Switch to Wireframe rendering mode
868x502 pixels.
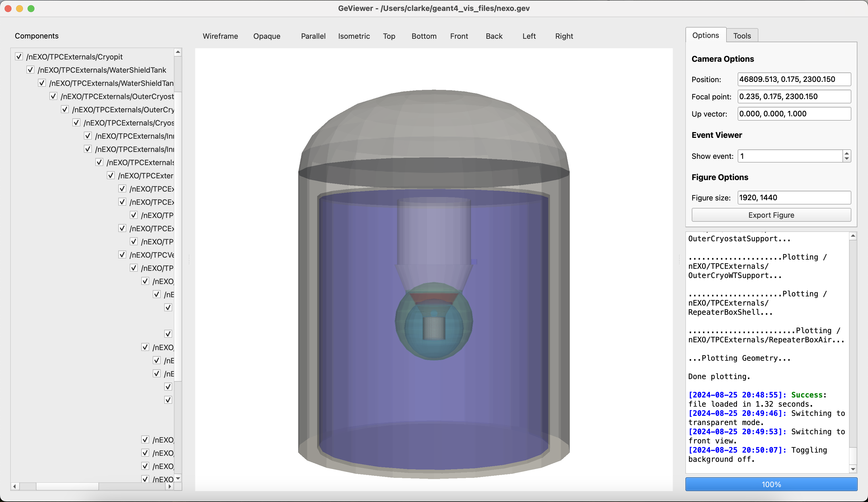click(x=220, y=36)
